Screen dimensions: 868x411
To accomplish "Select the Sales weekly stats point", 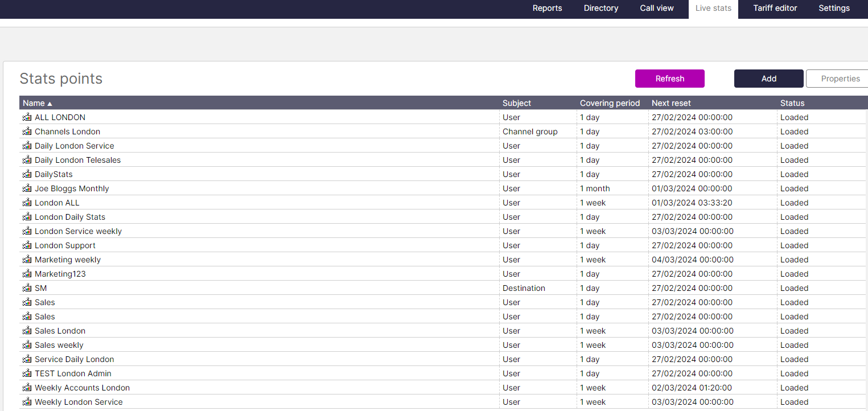I will pyautogui.click(x=59, y=345).
